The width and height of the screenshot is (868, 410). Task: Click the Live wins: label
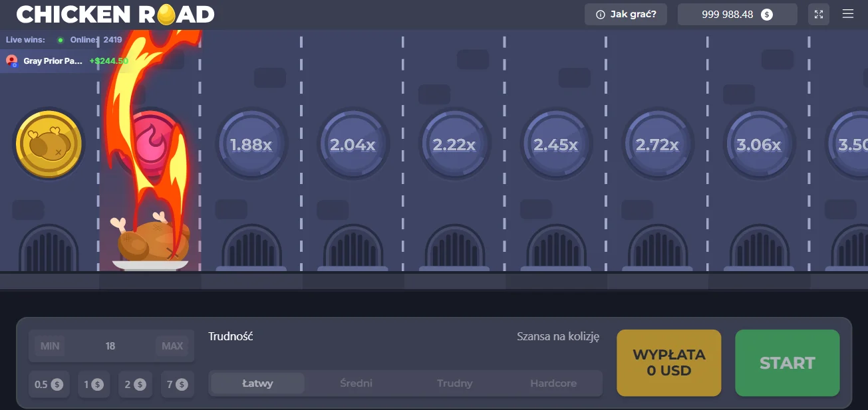point(25,40)
